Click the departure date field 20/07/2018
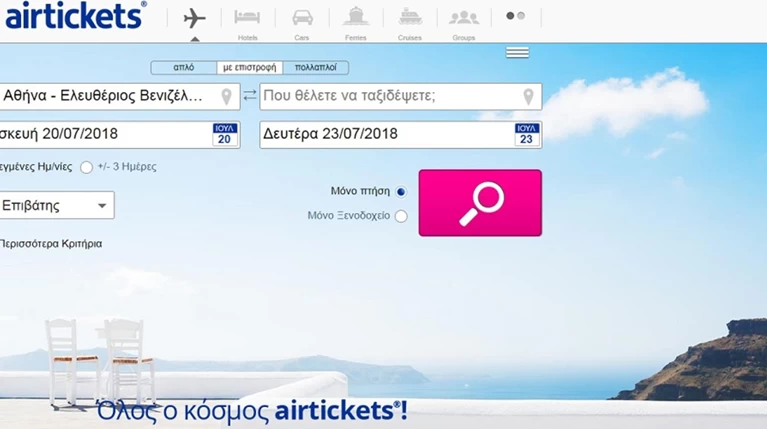Image resolution: width=767 pixels, height=429 pixels. [x=119, y=135]
